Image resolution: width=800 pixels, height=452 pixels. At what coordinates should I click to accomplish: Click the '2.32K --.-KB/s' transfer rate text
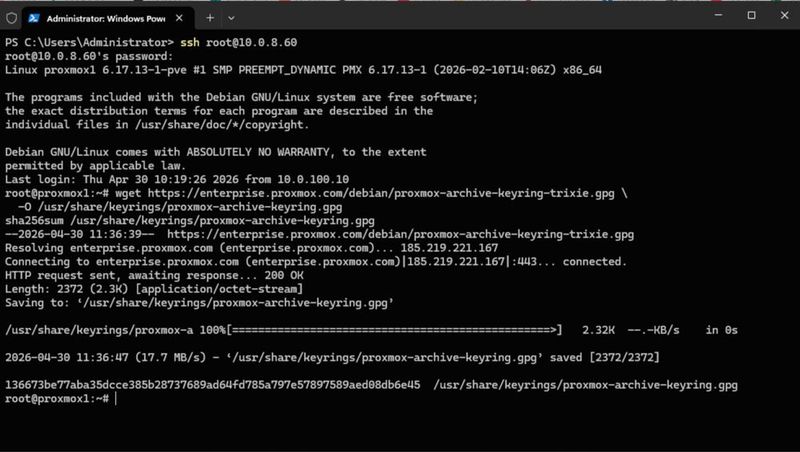click(631, 330)
